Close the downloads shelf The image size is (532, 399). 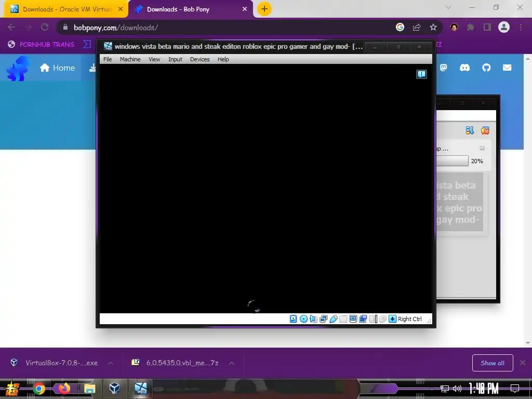(x=523, y=363)
